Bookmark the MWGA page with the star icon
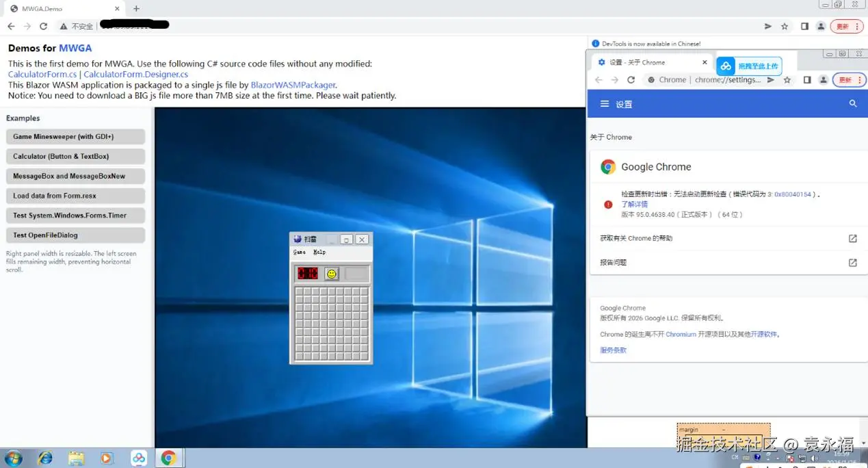868x468 pixels. 785,26
